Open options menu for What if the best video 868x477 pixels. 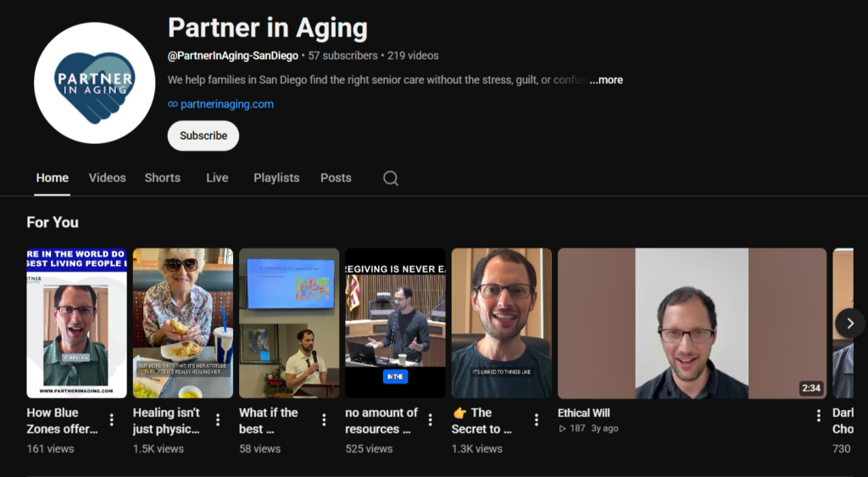click(x=325, y=420)
